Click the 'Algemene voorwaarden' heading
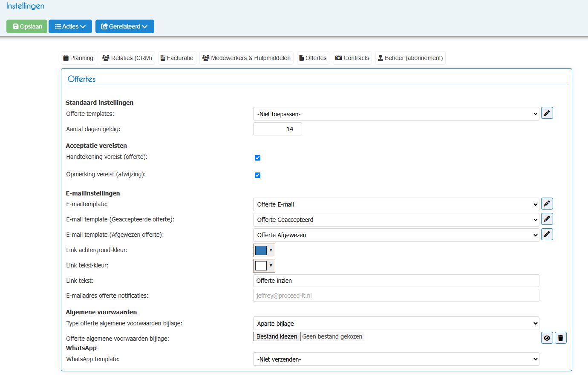Screen dimensions: 588x382 point(101,312)
